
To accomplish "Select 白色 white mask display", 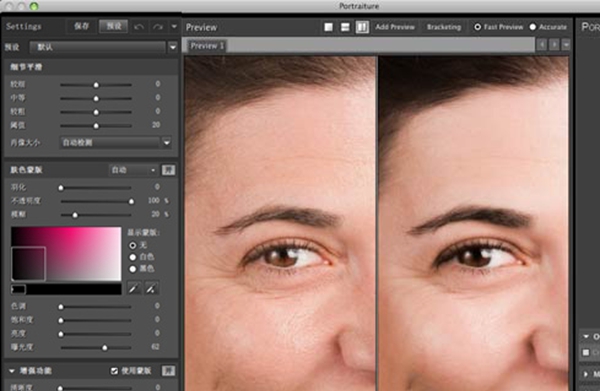I will (133, 257).
